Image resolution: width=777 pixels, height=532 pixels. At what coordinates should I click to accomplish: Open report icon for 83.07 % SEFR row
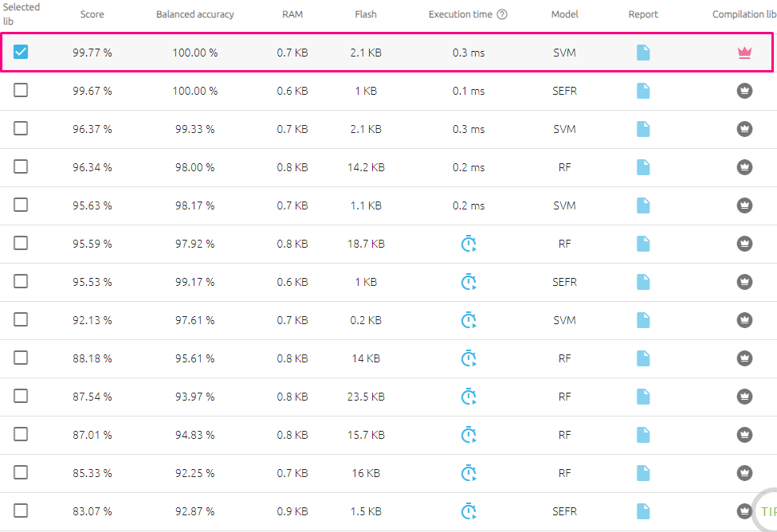[x=643, y=511]
